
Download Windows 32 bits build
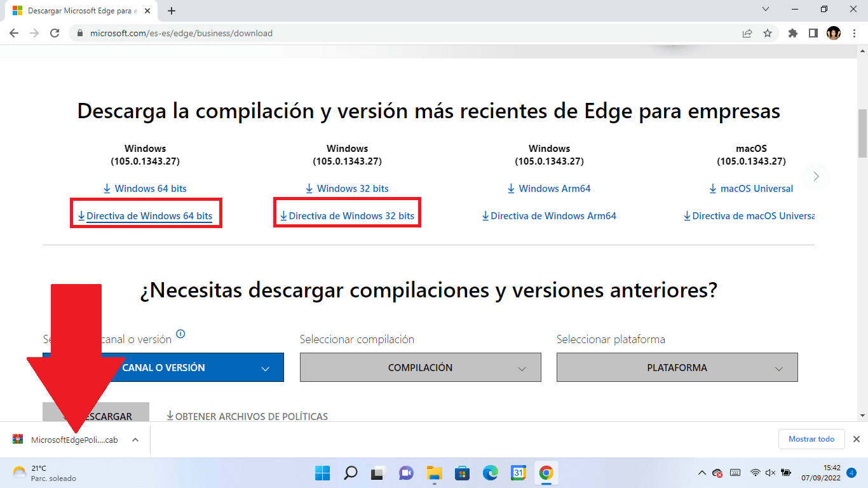coord(347,189)
